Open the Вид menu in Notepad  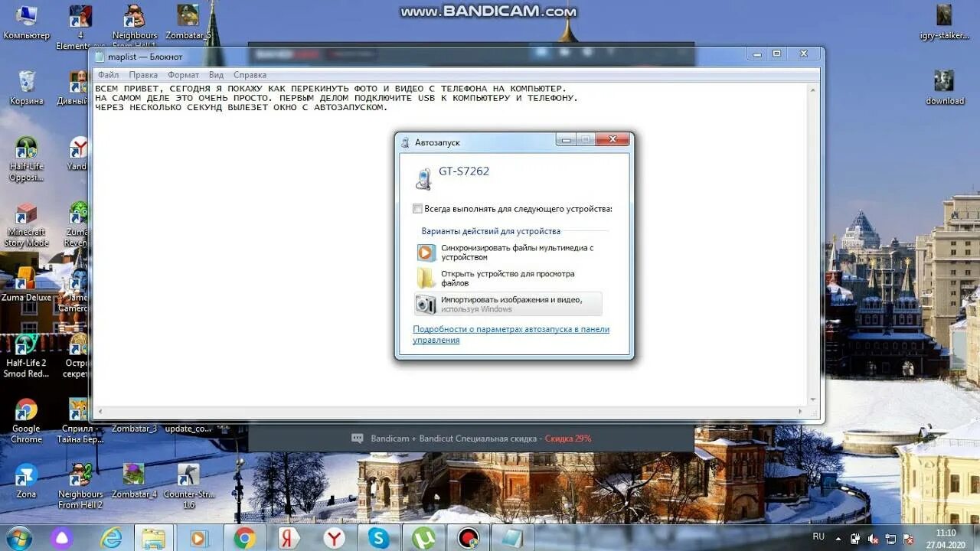coord(216,75)
